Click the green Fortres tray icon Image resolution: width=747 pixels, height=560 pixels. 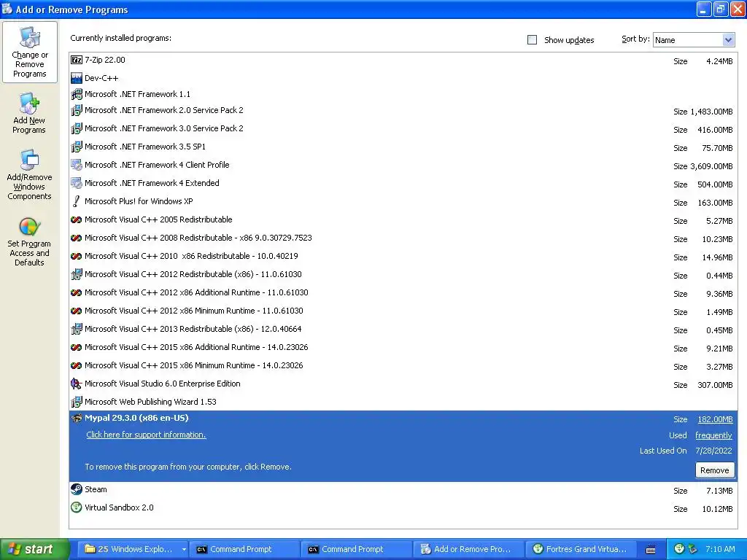[680, 549]
